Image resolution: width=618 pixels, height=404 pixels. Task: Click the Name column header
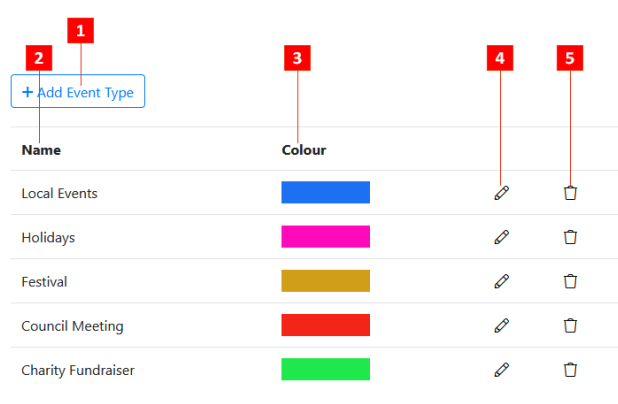[41, 150]
